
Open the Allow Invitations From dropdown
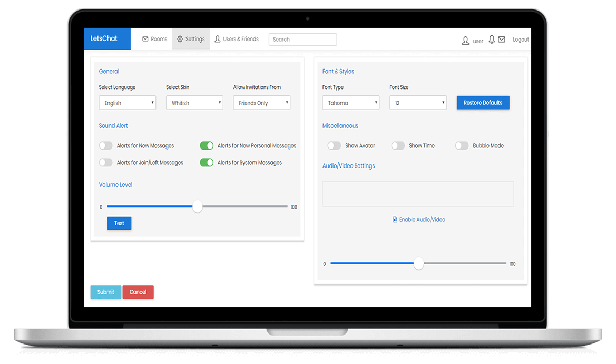click(x=262, y=103)
